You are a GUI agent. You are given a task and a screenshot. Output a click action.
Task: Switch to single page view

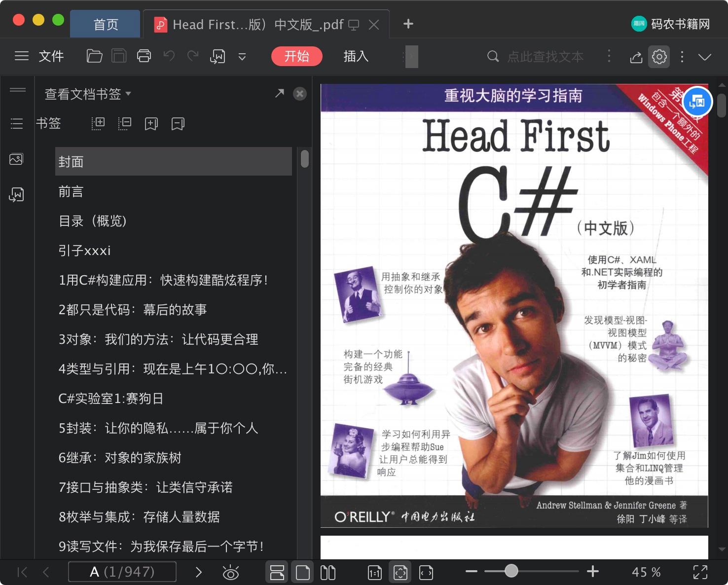pyautogui.click(x=303, y=572)
